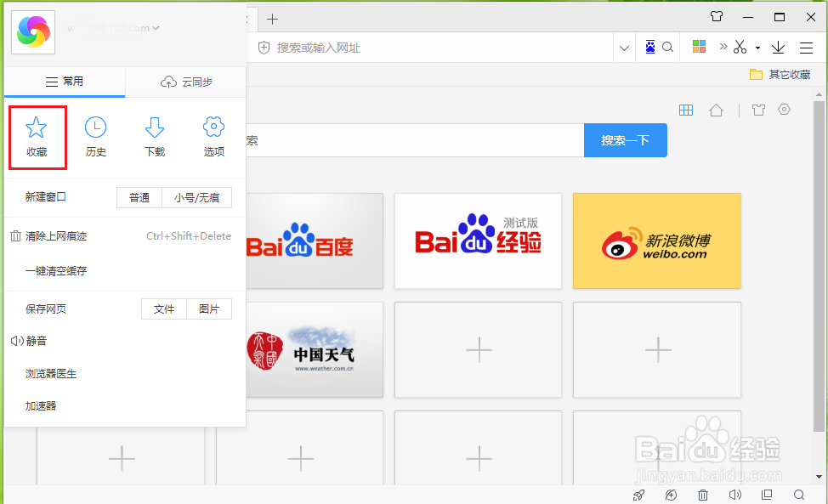
Task: Open a new tab with plus button
Action: point(273,20)
